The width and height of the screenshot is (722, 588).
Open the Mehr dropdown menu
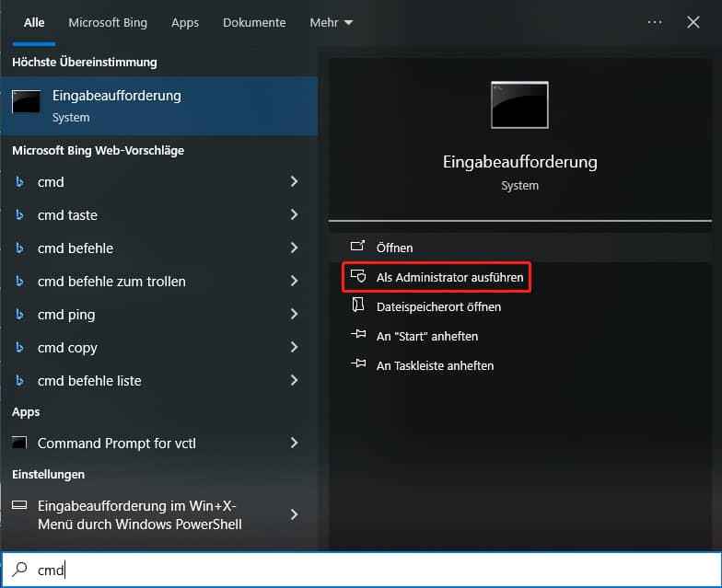pos(332,22)
